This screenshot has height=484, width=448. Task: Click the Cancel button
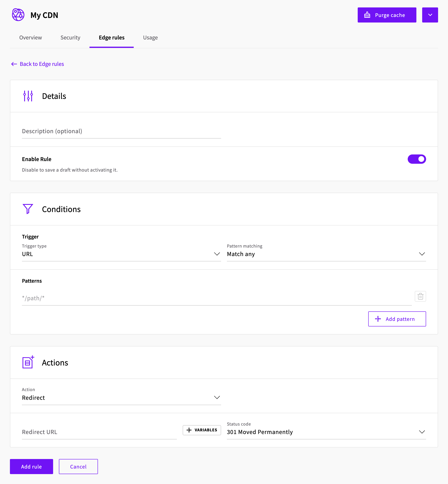tap(78, 466)
